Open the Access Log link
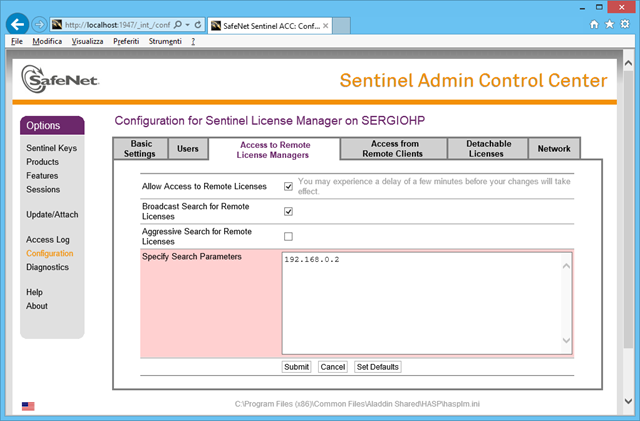The width and height of the screenshot is (640, 421). pyautogui.click(x=48, y=240)
